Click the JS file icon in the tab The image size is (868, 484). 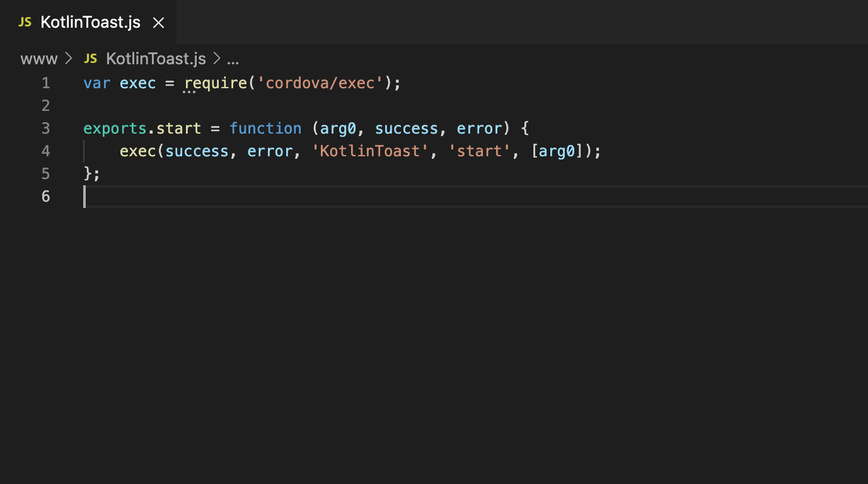click(25, 22)
